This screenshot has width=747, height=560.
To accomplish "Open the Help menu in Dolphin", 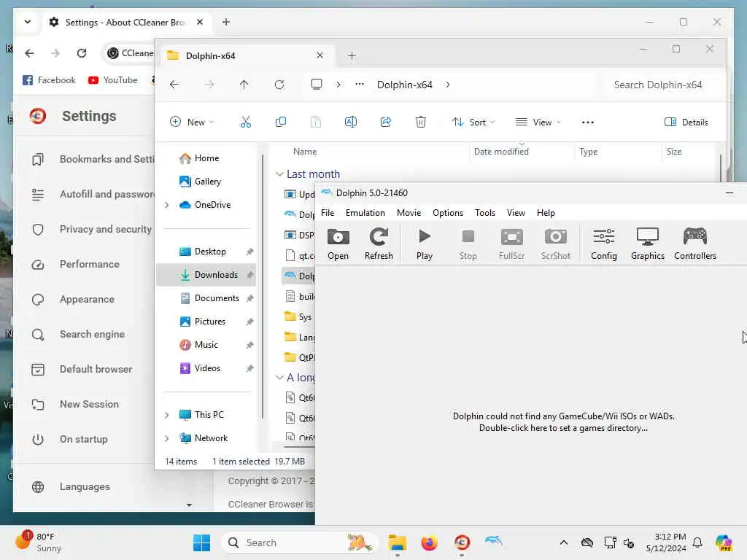I will tap(546, 213).
